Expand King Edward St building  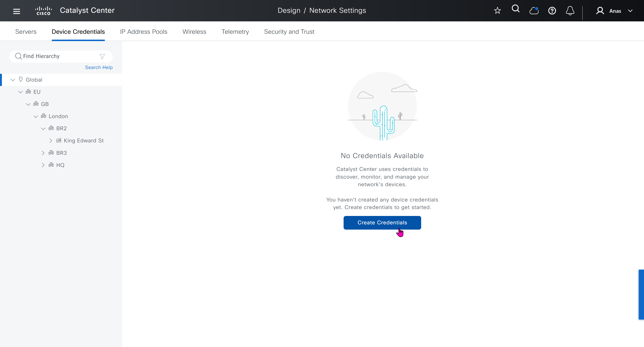(51, 140)
